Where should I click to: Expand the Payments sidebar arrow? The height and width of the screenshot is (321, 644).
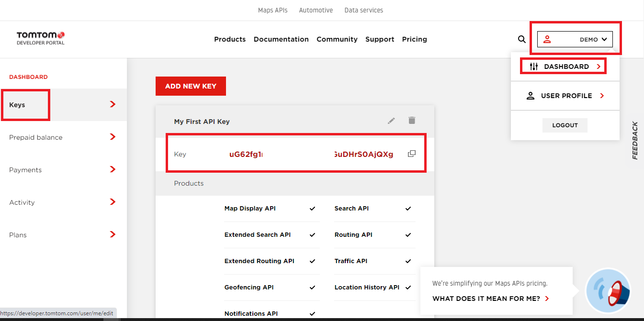coord(113,169)
